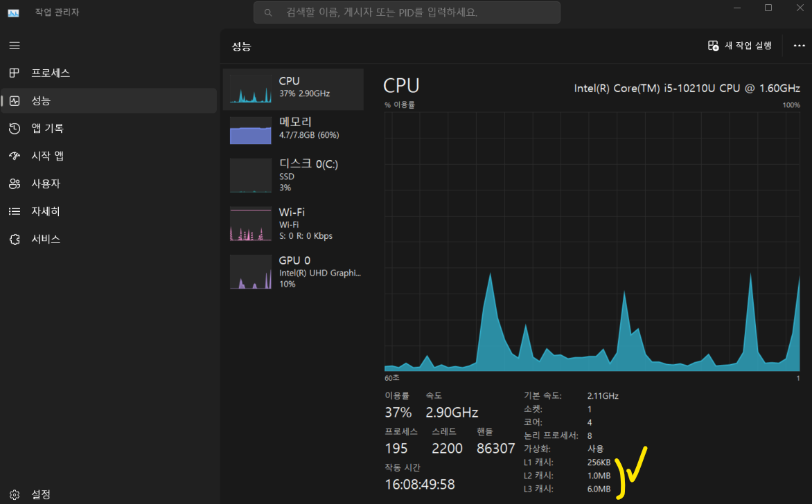Switch to 시작 앱 page
This screenshot has height=504, width=812.
[x=47, y=156]
